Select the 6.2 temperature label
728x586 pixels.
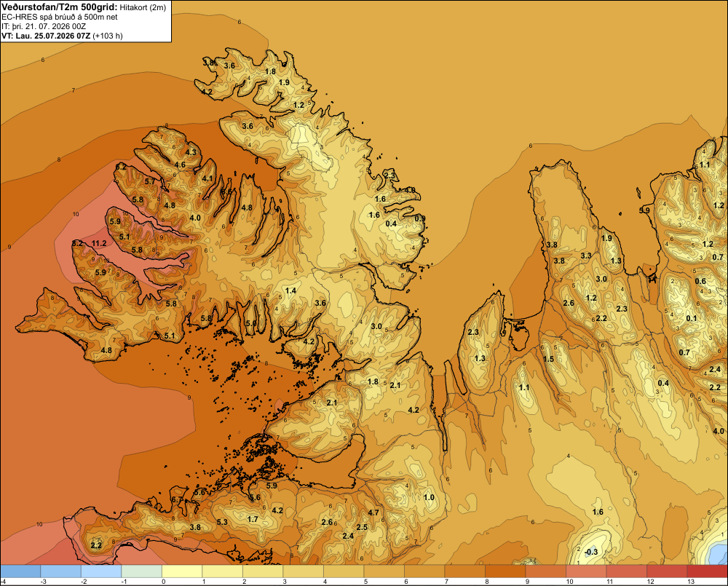[121, 166]
